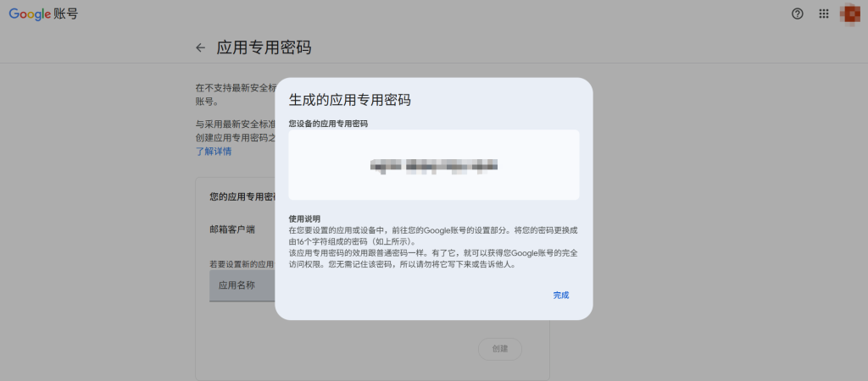Image resolution: width=868 pixels, height=381 pixels.
Task: Click the 创建 button
Action: click(x=500, y=349)
